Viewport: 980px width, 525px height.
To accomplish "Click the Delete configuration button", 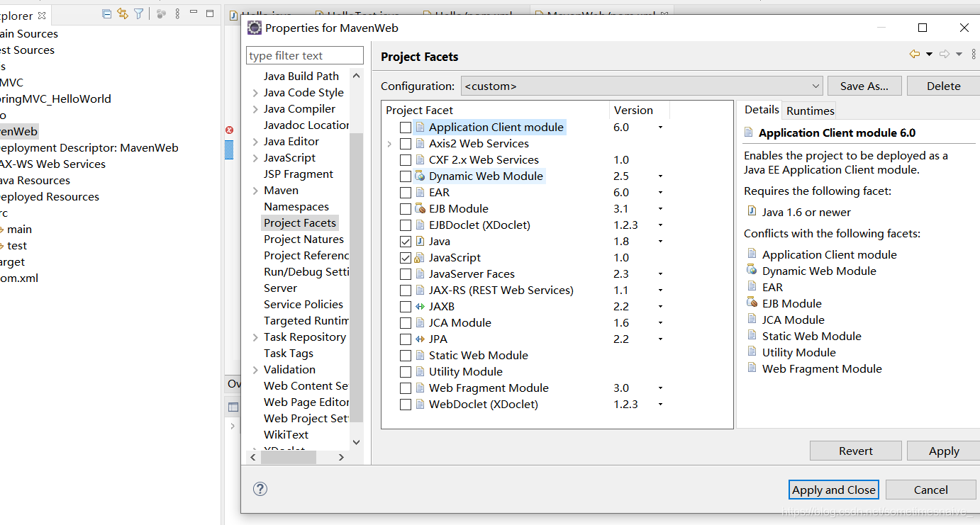I will click(x=943, y=86).
